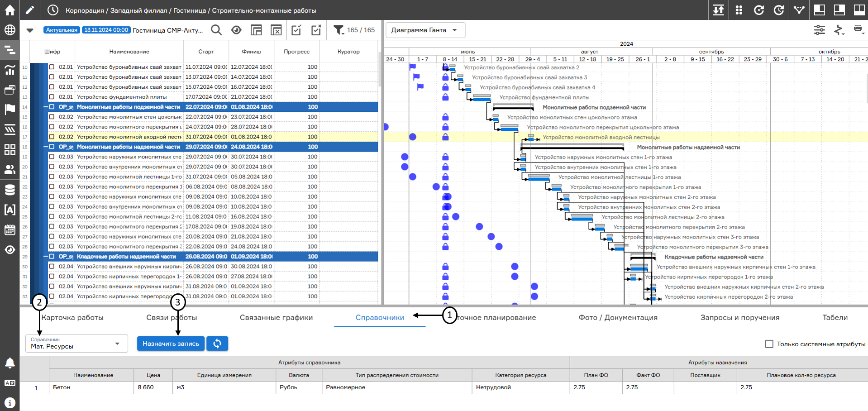Image resolution: width=868 pixels, height=411 pixels.
Task: Click the check-all rows icon
Action: point(296,30)
